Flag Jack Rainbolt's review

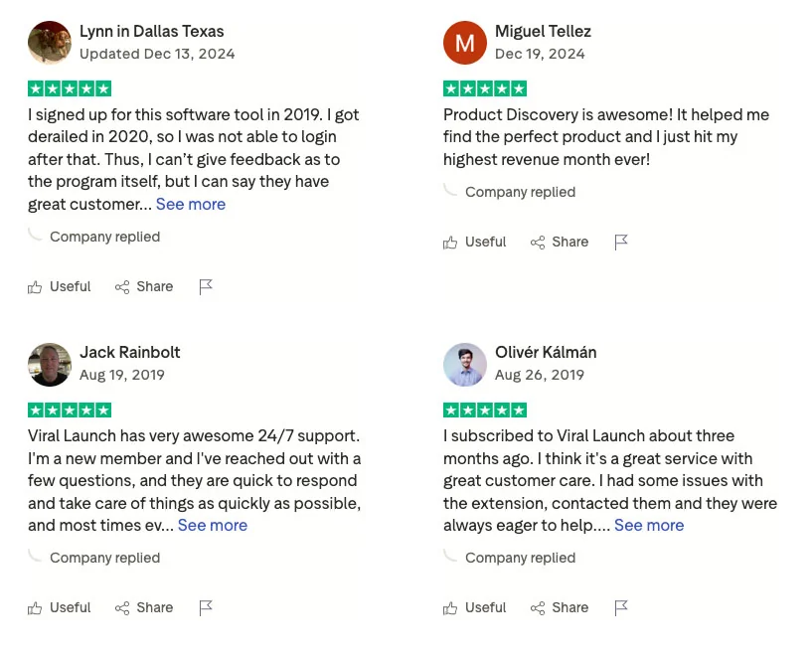(x=206, y=608)
